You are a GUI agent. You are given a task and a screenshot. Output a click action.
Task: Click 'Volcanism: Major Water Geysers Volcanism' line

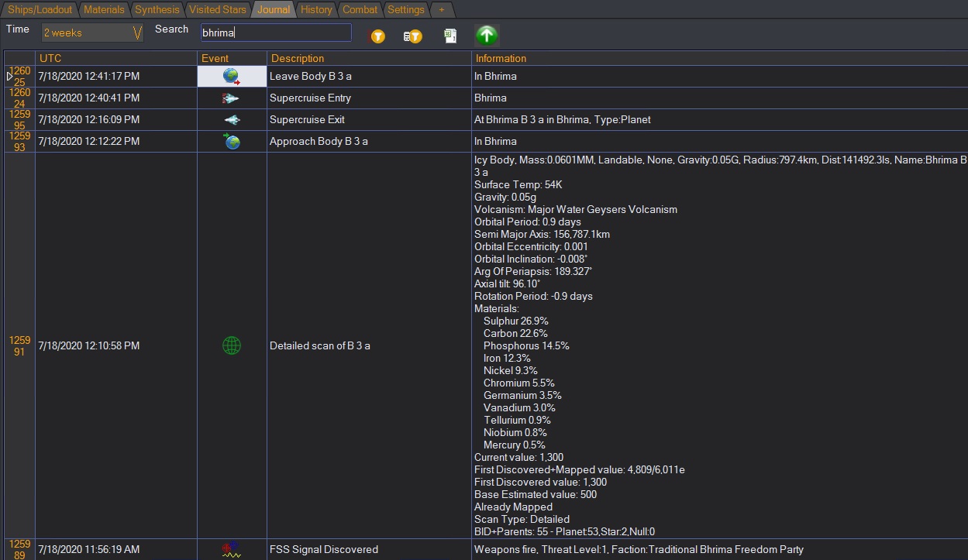[576, 210]
